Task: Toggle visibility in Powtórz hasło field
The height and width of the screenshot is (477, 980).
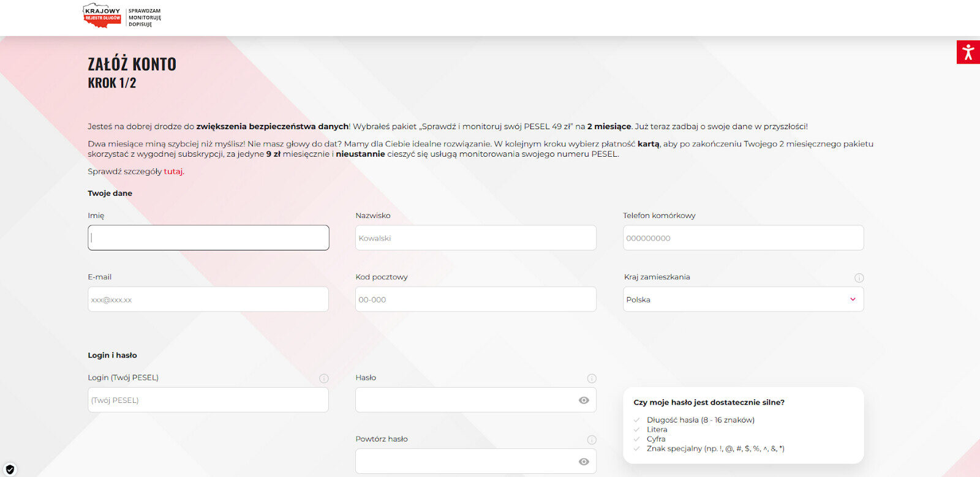Action: click(584, 462)
